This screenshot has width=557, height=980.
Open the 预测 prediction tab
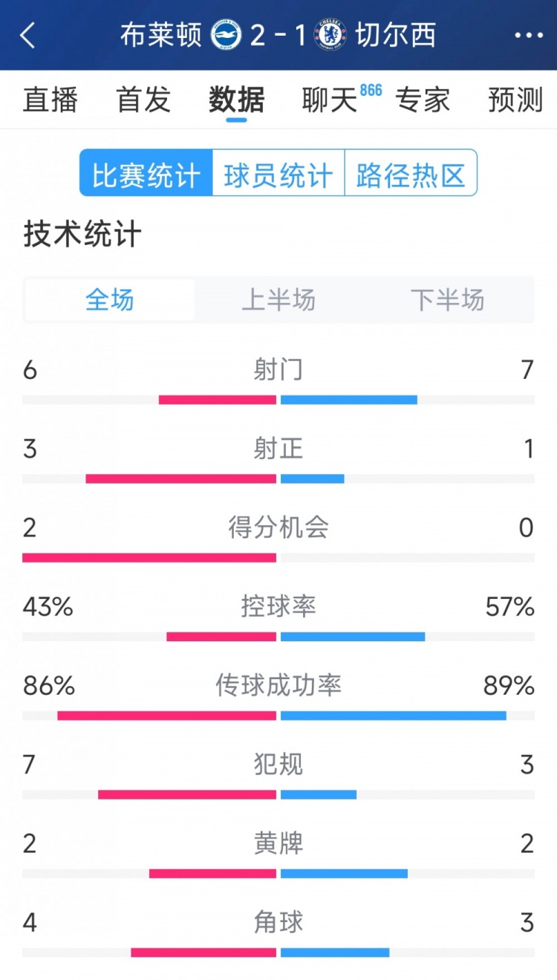(515, 100)
